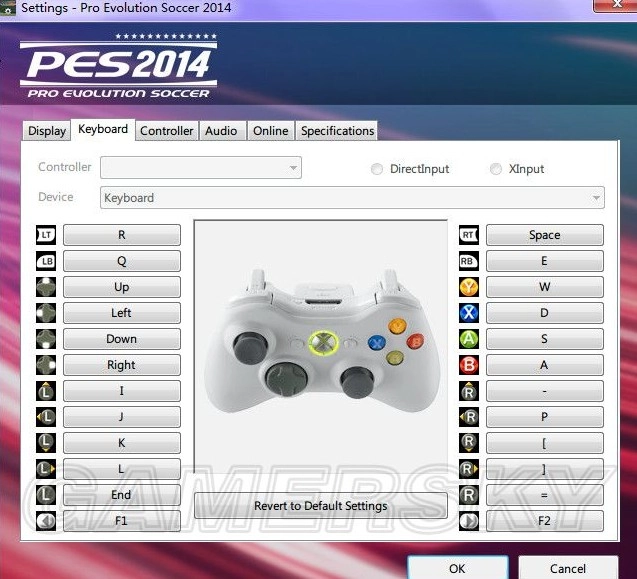The image size is (637, 579).
Task: Open the Specifications tab
Action: coord(337,131)
